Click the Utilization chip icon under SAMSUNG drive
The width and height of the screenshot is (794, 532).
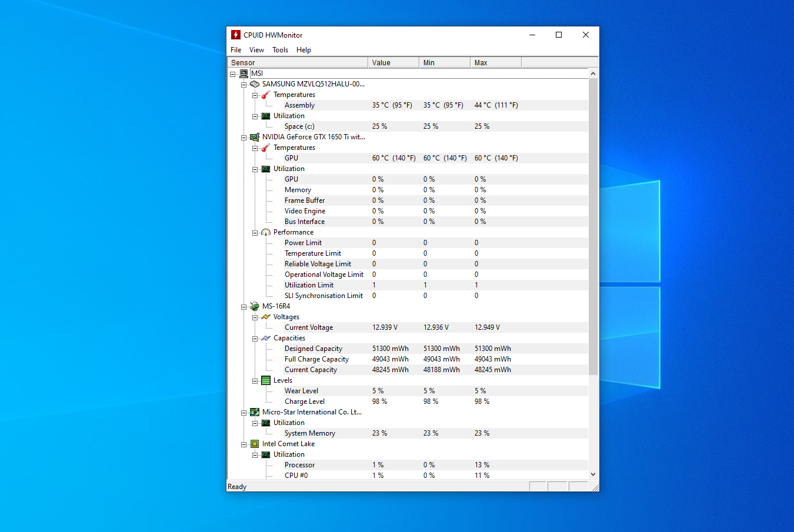pos(266,116)
